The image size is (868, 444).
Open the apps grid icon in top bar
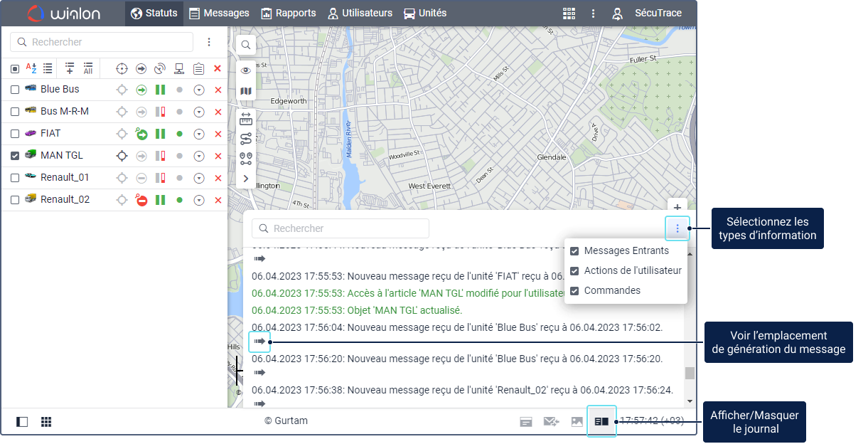coord(569,14)
